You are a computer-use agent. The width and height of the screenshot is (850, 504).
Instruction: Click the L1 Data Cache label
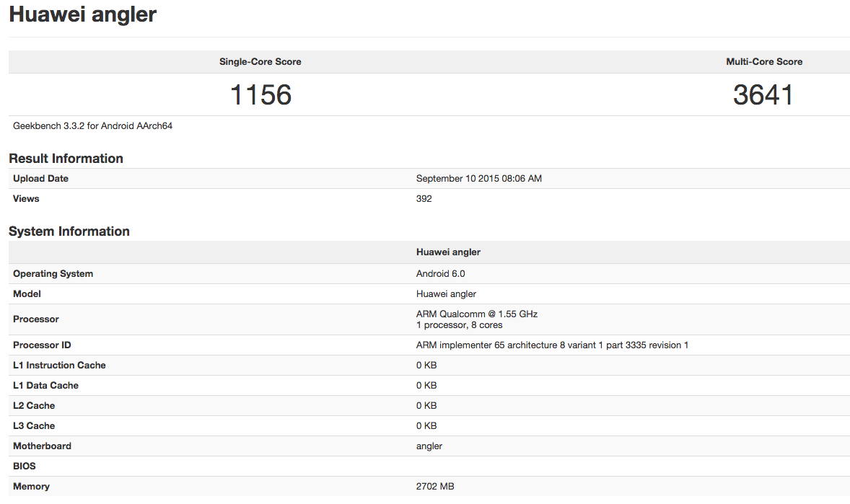pyautogui.click(x=46, y=385)
